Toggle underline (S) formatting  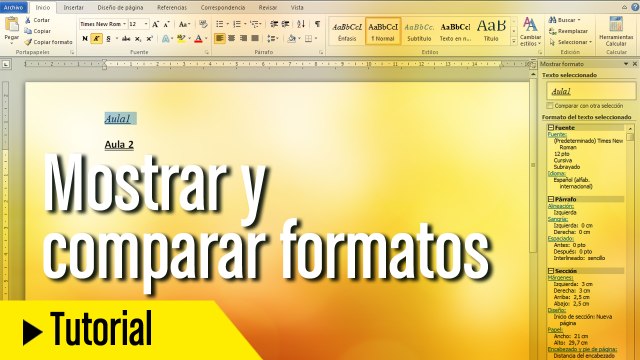108,39
